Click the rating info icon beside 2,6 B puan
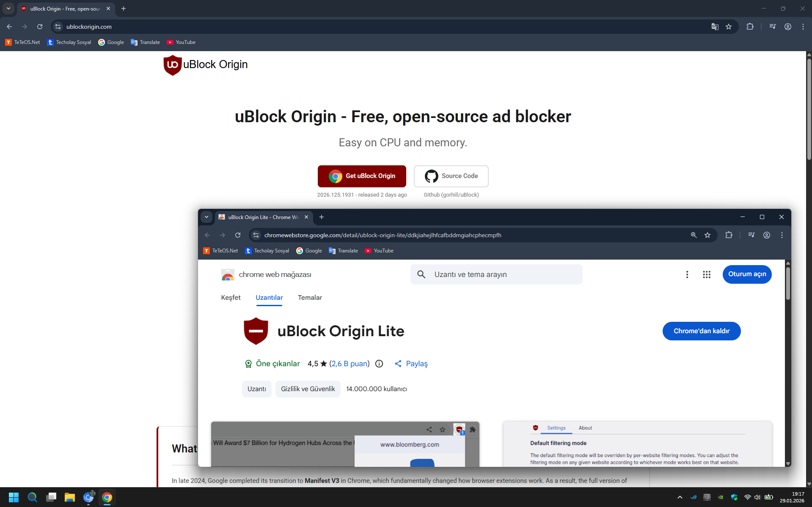The image size is (812, 507). 379,364
